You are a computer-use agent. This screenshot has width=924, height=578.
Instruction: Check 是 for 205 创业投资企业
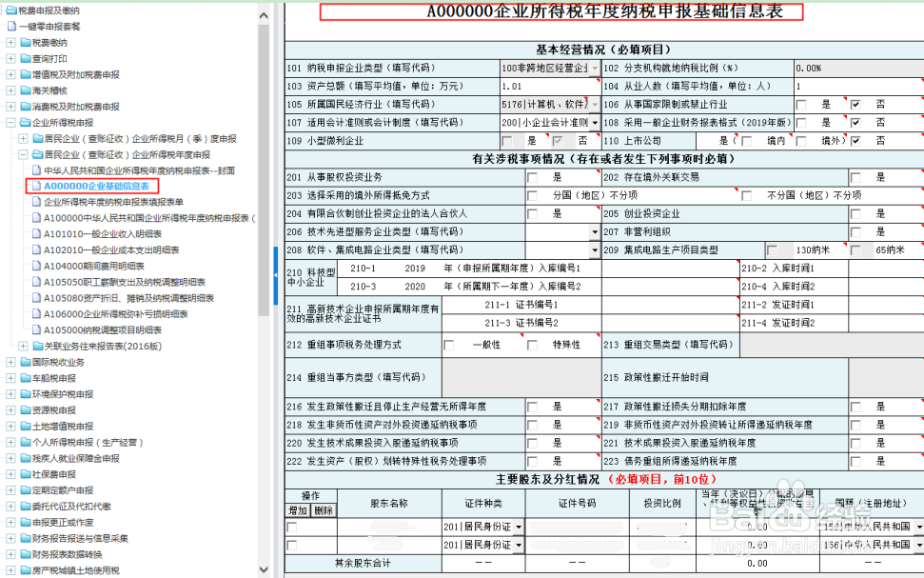pyautogui.click(x=855, y=214)
